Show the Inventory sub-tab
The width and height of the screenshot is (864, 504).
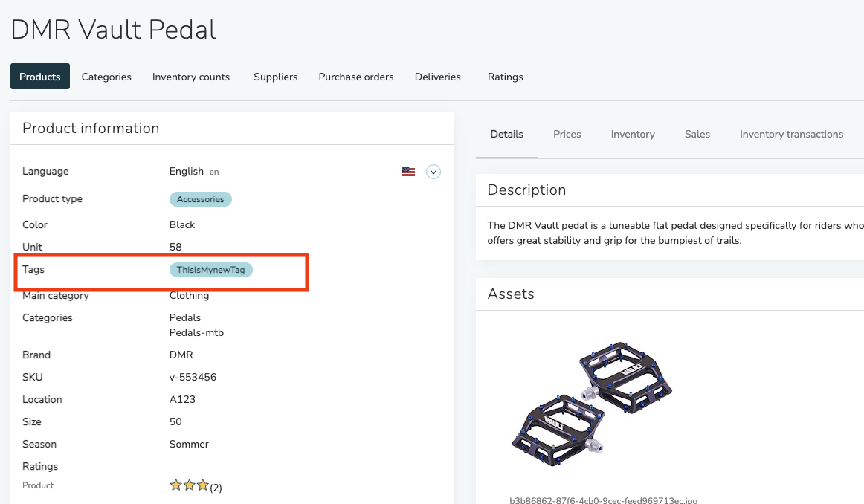[633, 134]
